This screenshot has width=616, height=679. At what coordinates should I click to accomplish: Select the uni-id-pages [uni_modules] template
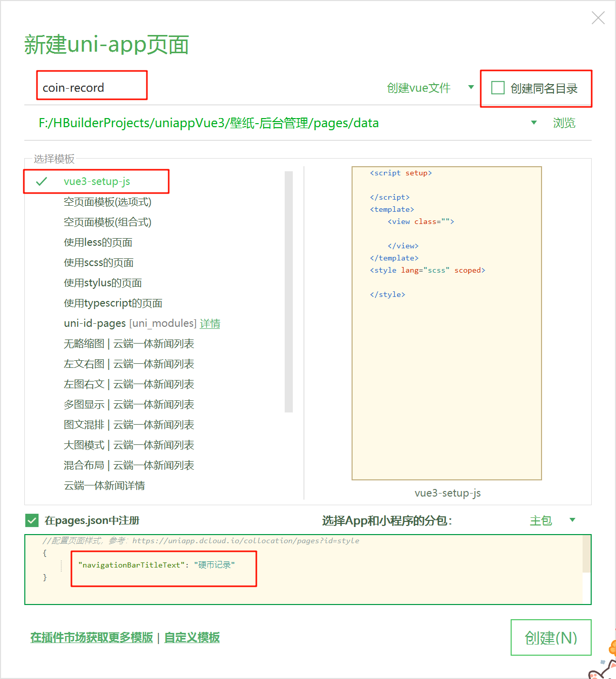point(130,323)
